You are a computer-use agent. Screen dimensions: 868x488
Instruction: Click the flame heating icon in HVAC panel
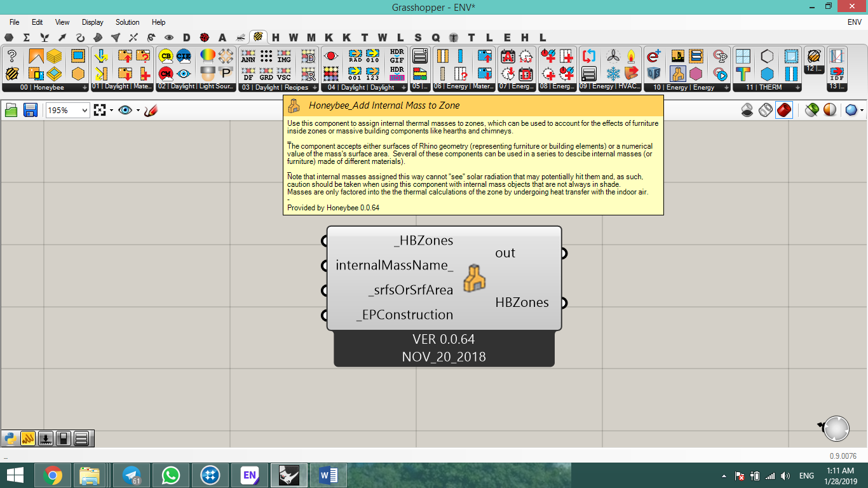(x=631, y=56)
